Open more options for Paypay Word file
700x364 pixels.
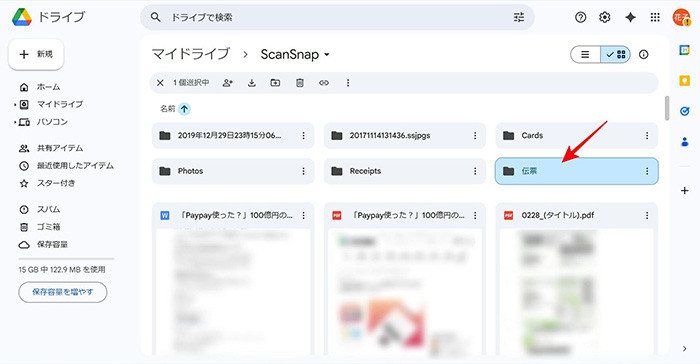pyautogui.click(x=303, y=215)
